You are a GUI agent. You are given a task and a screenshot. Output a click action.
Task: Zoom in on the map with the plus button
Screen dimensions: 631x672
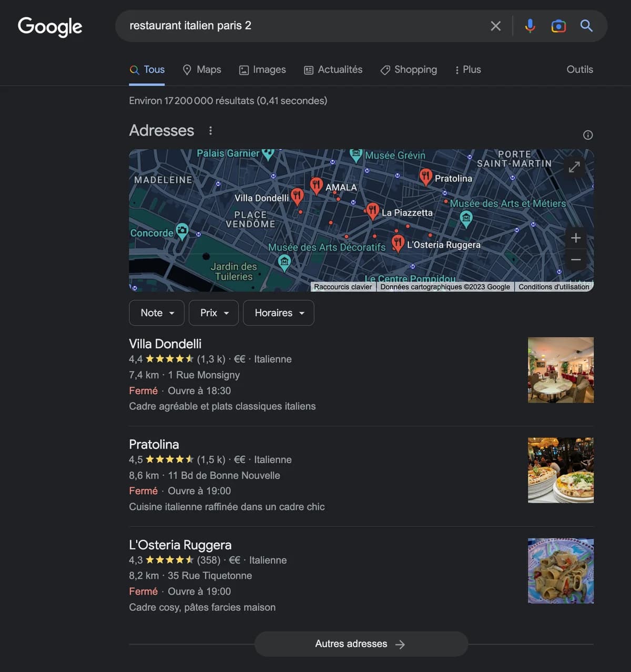[x=576, y=238]
